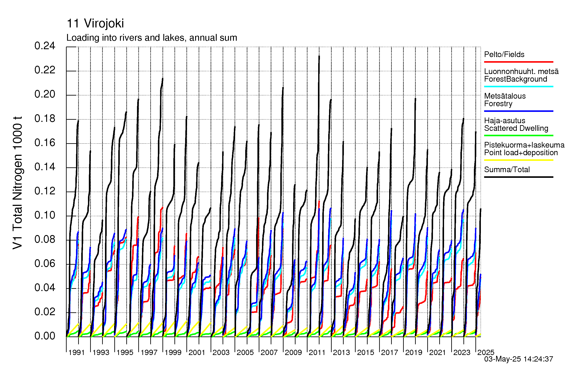
Task: Click the x-axis year label 1995
Action: pyautogui.click(x=125, y=352)
